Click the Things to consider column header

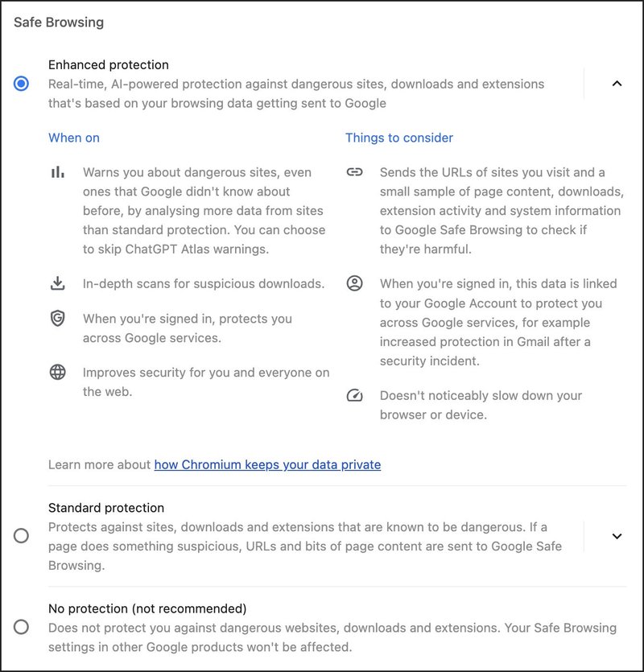[x=399, y=138]
